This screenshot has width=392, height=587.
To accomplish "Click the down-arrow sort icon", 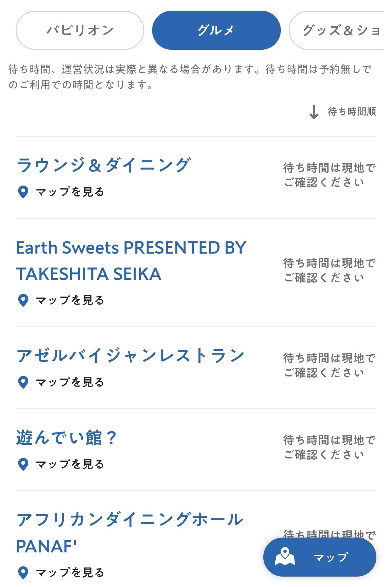I will [314, 112].
